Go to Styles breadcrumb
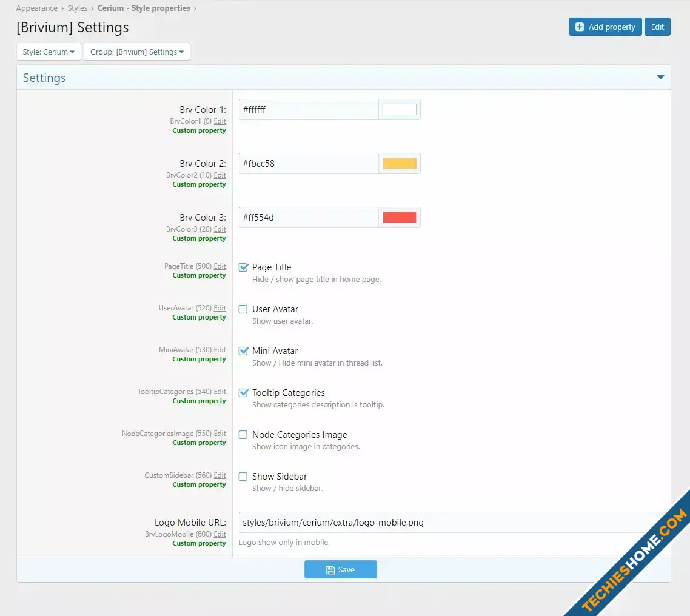 pyautogui.click(x=77, y=8)
